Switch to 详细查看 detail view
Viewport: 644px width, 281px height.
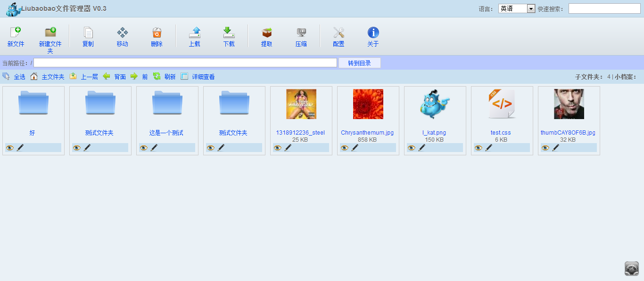tap(203, 77)
